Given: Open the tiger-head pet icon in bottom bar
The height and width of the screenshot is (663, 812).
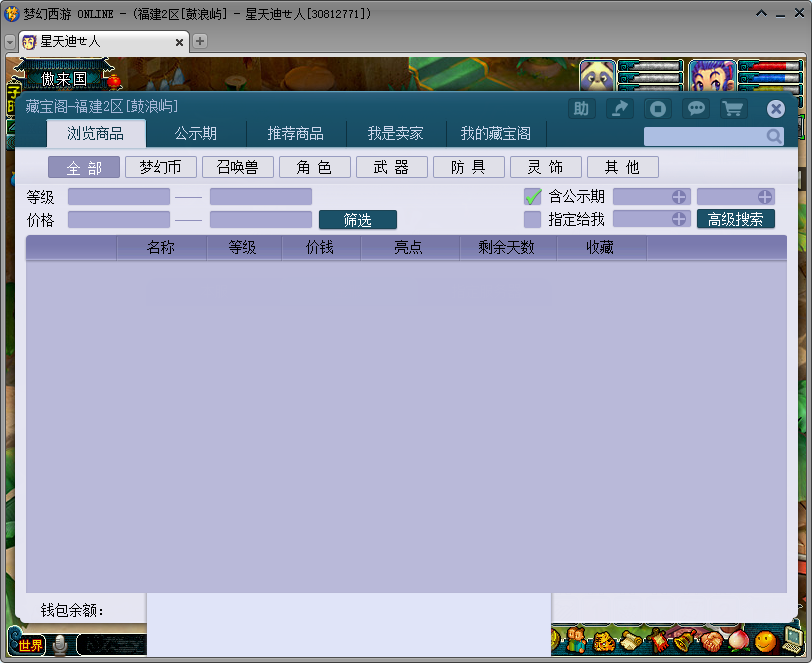Looking at the screenshot, I should point(603,642).
